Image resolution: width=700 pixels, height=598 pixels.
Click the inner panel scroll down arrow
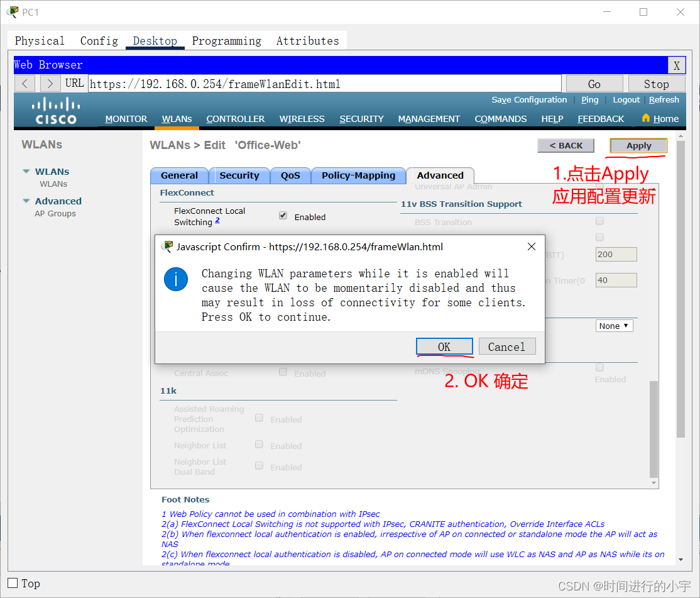654,483
